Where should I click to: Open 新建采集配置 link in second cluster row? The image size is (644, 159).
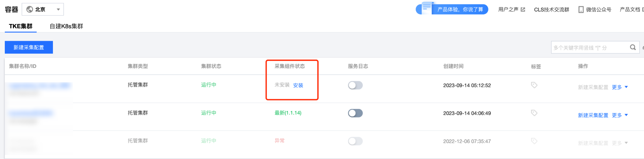click(x=593, y=115)
